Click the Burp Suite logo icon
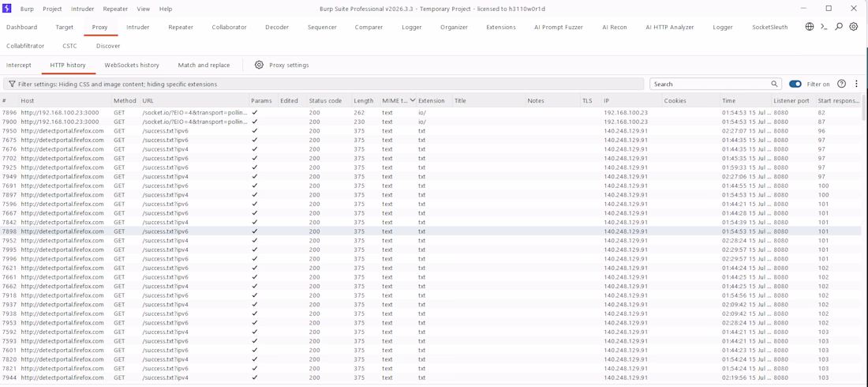868x387 pixels. (7, 9)
